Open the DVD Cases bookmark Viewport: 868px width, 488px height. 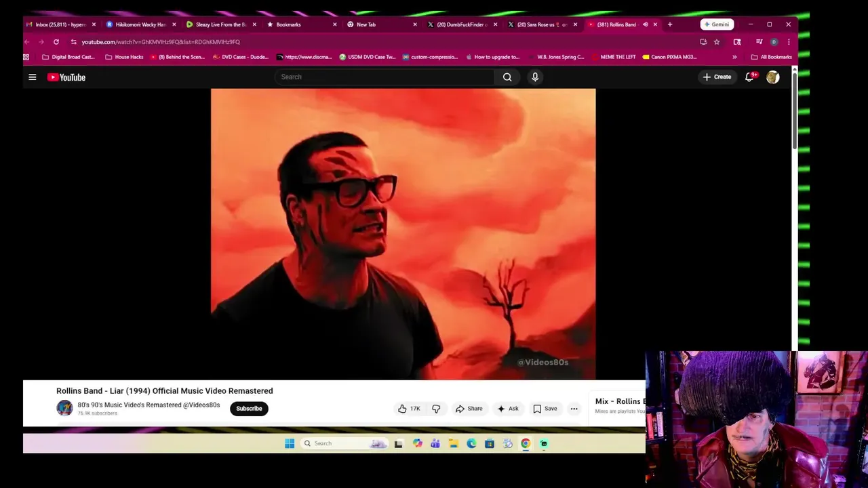[241, 57]
